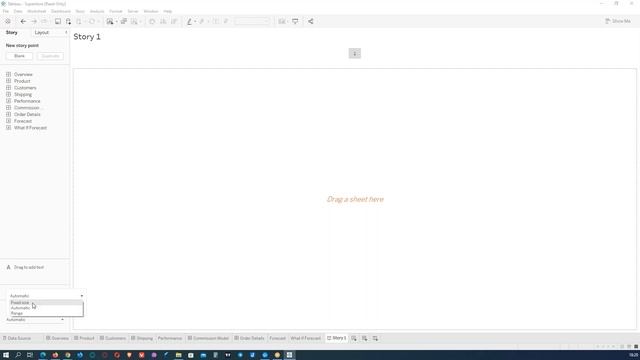Open the Data Source tab
The width and height of the screenshot is (640, 360).
coord(17,338)
